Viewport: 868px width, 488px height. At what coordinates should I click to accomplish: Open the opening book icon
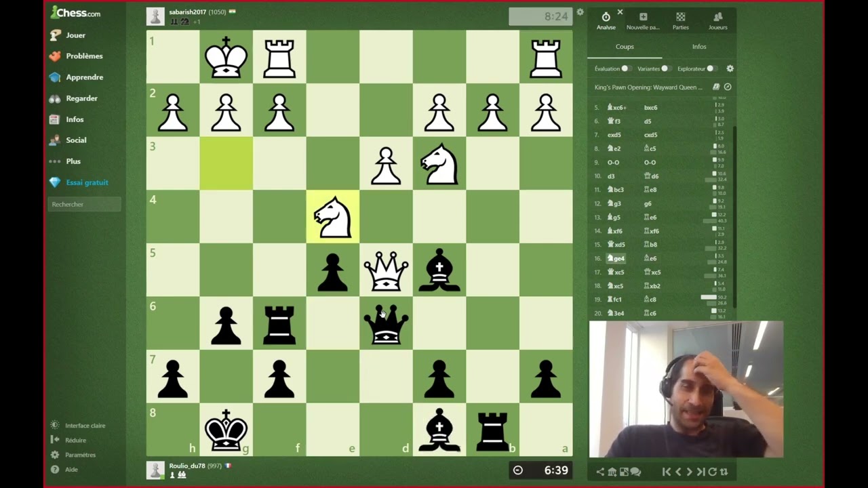pyautogui.click(x=715, y=87)
